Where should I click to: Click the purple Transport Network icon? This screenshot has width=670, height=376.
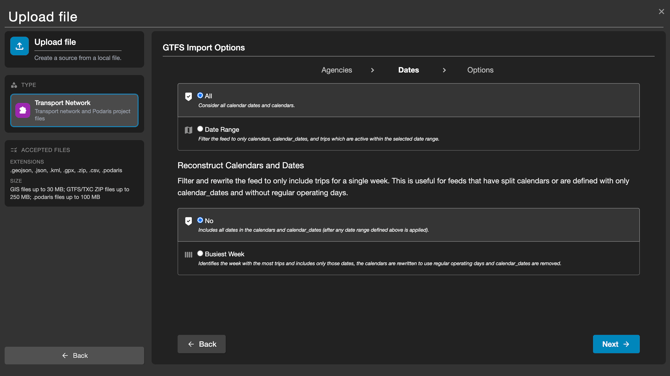pyautogui.click(x=23, y=110)
